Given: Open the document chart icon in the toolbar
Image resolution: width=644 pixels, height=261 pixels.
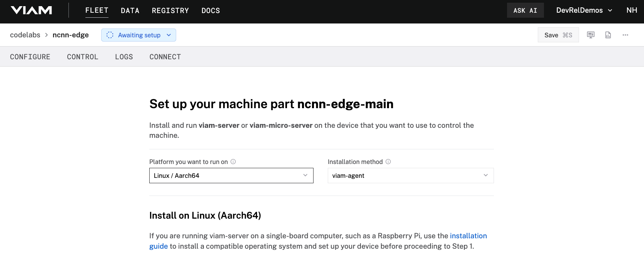Looking at the screenshot, I should tap(608, 35).
